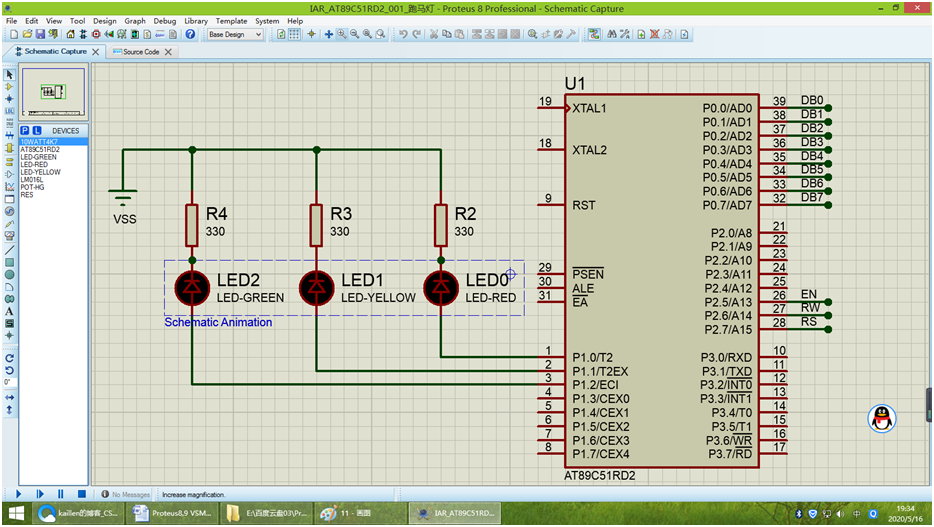Click the P pick devices button
Viewport: 934px width, 527px height.
pyautogui.click(x=24, y=130)
